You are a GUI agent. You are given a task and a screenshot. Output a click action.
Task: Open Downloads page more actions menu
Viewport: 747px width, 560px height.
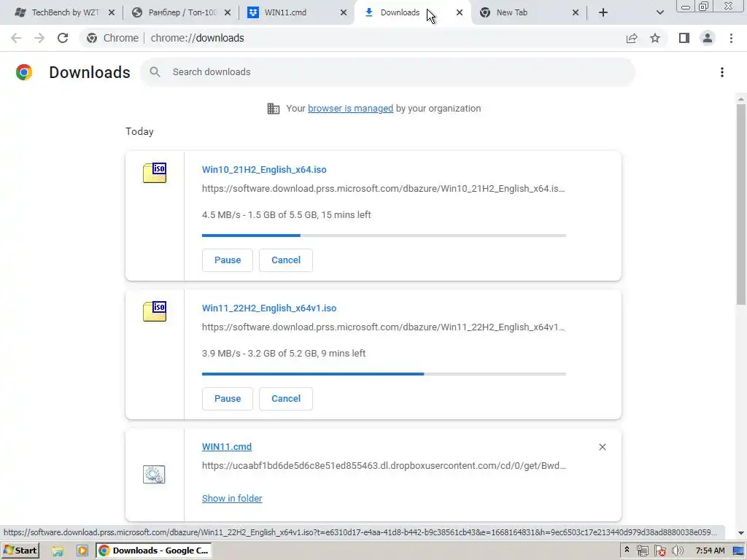click(x=722, y=72)
